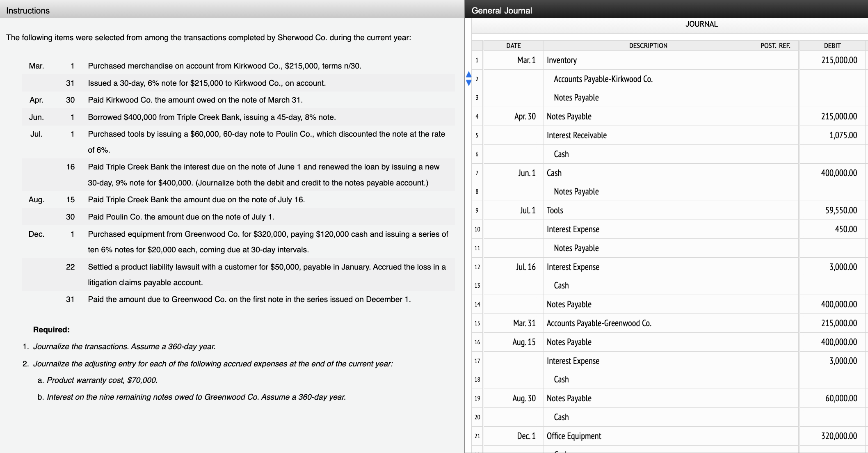Click the DESCRIPTION column header
Screen dimensions: 868x453
point(649,46)
